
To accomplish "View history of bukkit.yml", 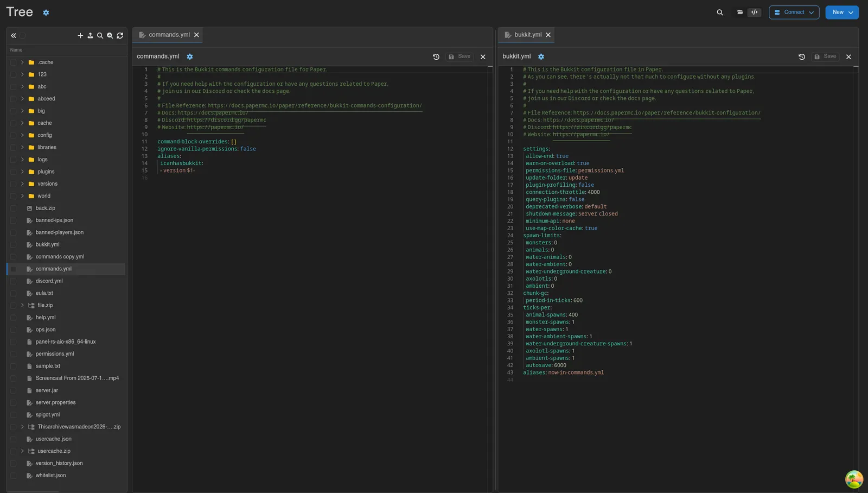I will (802, 56).
